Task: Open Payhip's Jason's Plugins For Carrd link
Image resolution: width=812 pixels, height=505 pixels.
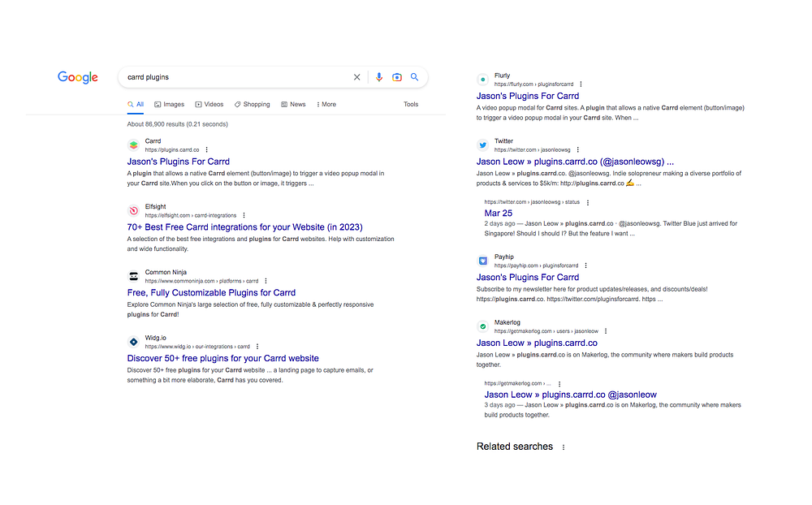Action: (528, 277)
